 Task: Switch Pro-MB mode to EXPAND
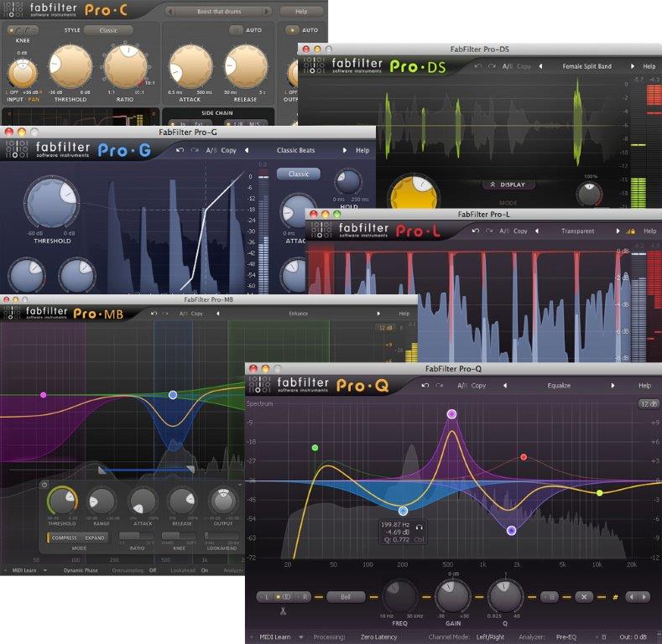click(x=95, y=538)
